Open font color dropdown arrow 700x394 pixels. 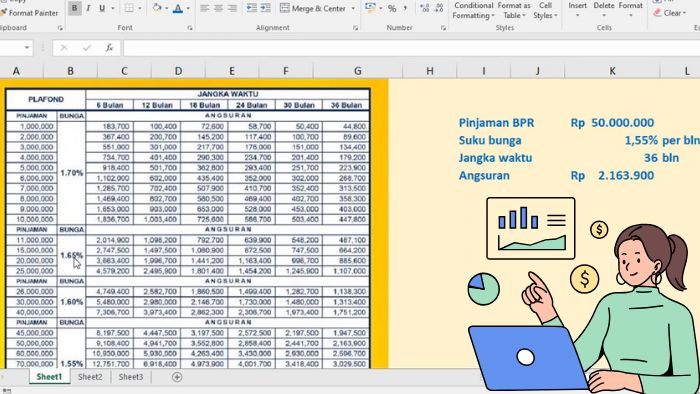188,8
